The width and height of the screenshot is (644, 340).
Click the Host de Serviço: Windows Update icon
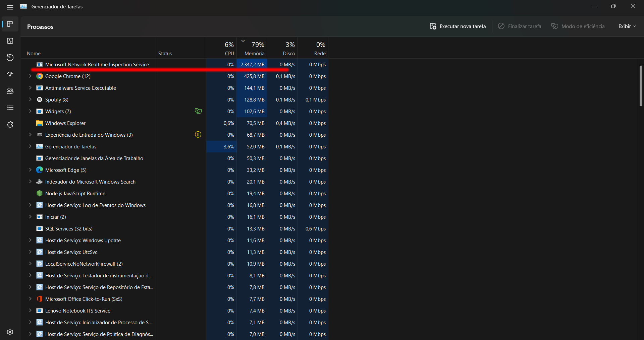point(40,241)
